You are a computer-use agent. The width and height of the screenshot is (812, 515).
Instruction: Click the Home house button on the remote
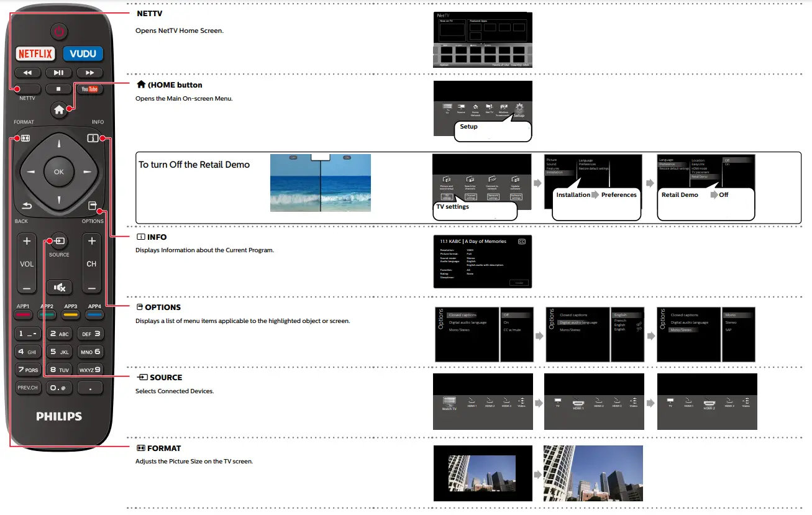click(58, 110)
